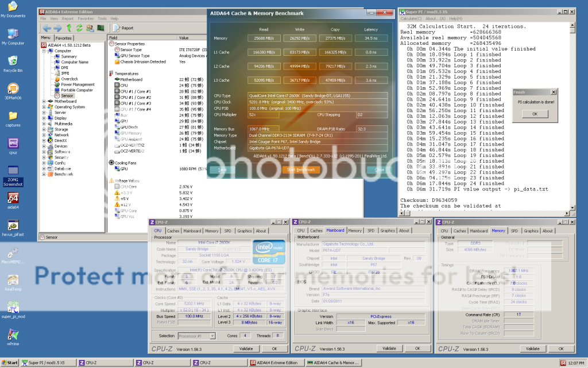Open SPD tab in first CPU-Z window
Screen dimensions: 588x368
tap(227, 231)
